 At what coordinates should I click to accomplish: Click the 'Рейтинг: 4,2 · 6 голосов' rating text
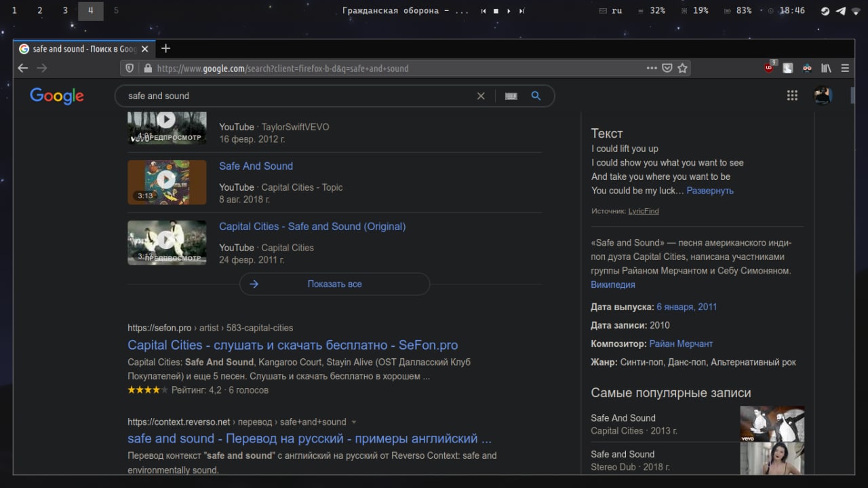(220, 390)
